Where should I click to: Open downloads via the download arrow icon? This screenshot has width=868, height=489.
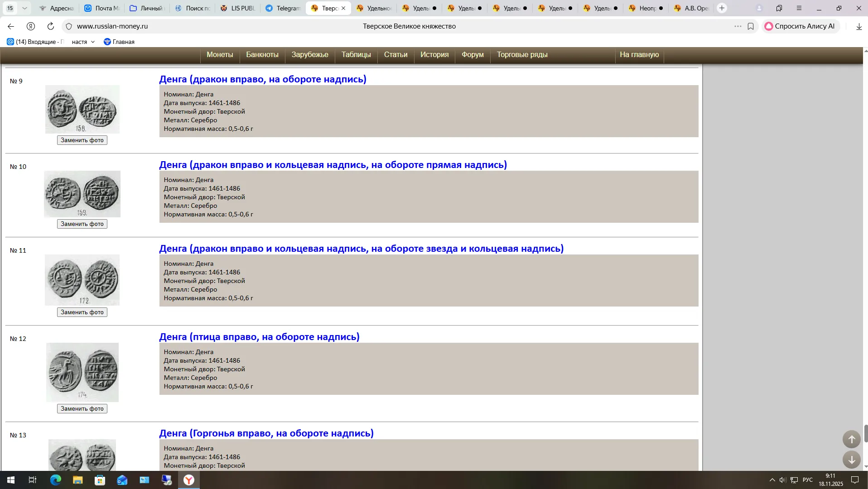point(858,26)
